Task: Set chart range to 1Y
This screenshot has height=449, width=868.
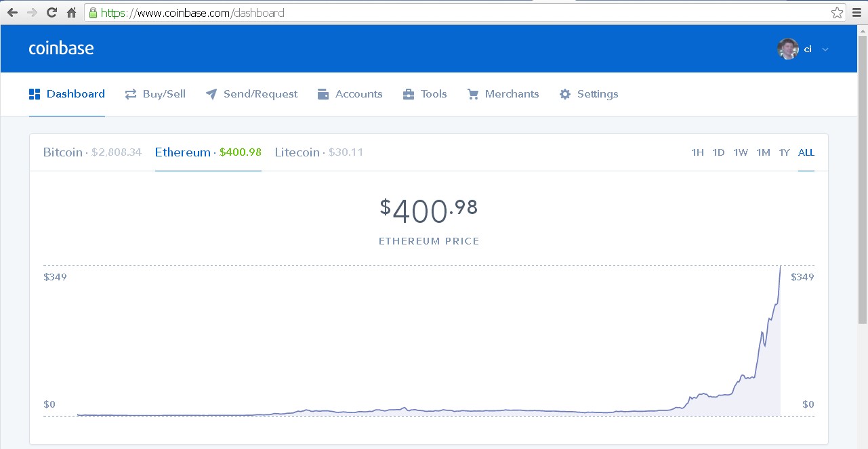Action: coord(784,152)
